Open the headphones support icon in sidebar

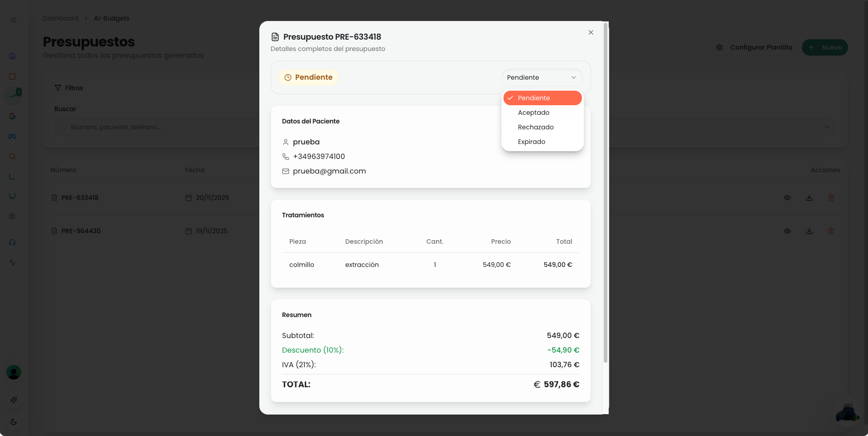pos(12,242)
